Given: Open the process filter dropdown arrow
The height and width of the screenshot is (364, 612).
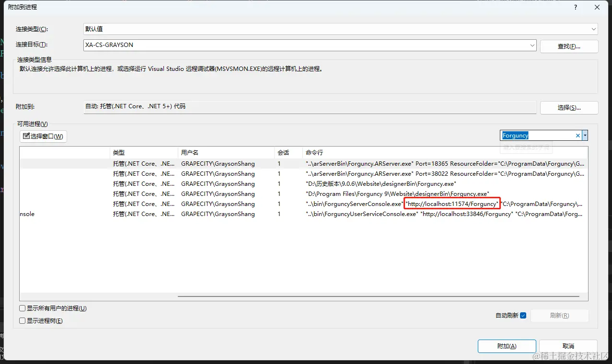Looking at the screenshot, I should point(585,136).
